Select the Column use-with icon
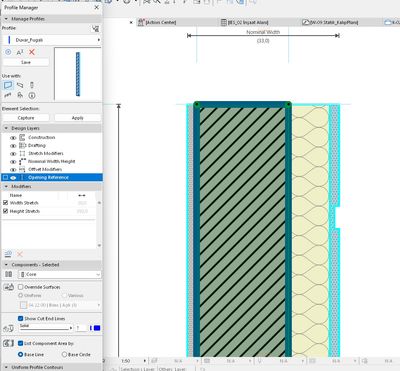400x371 pixels. [x=32, y=85]
